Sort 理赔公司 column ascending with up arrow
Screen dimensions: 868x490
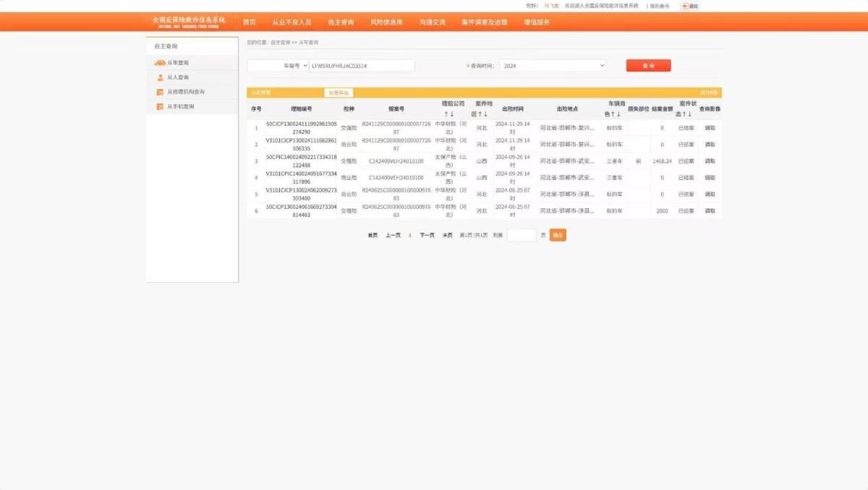pyautogui.click(x=446, y=114)
